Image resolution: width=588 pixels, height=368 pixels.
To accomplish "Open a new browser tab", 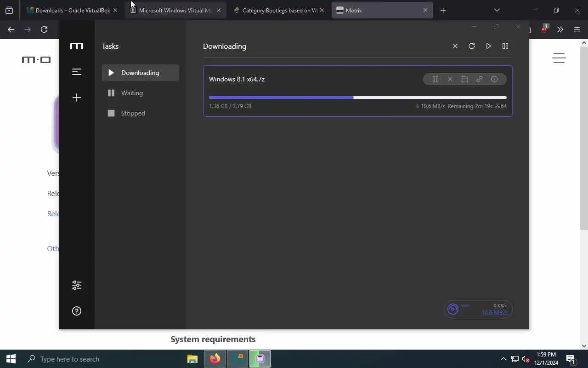I will pos(443,10).
